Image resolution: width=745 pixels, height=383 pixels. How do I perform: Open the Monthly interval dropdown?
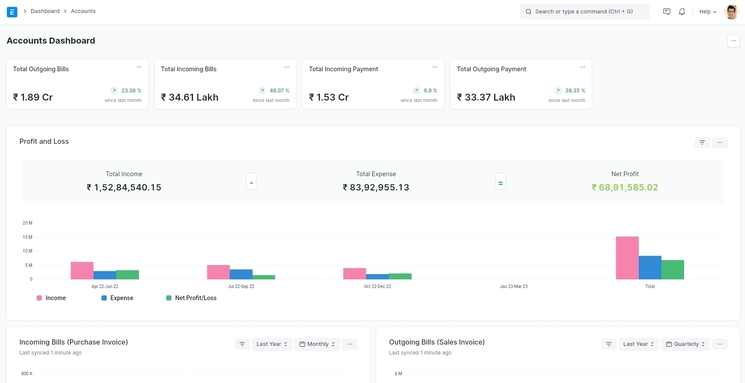click(317, 345)
